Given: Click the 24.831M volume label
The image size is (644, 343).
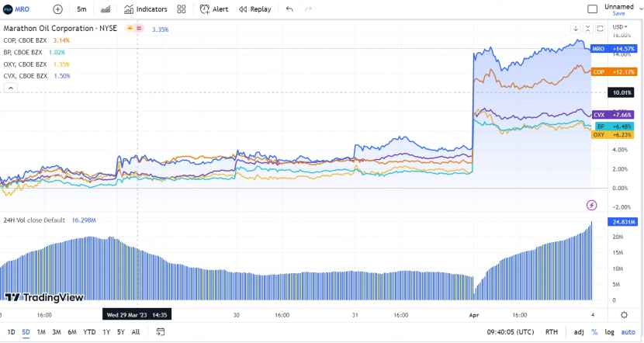Looking at the screenshot, I should [x=622, y=222].
